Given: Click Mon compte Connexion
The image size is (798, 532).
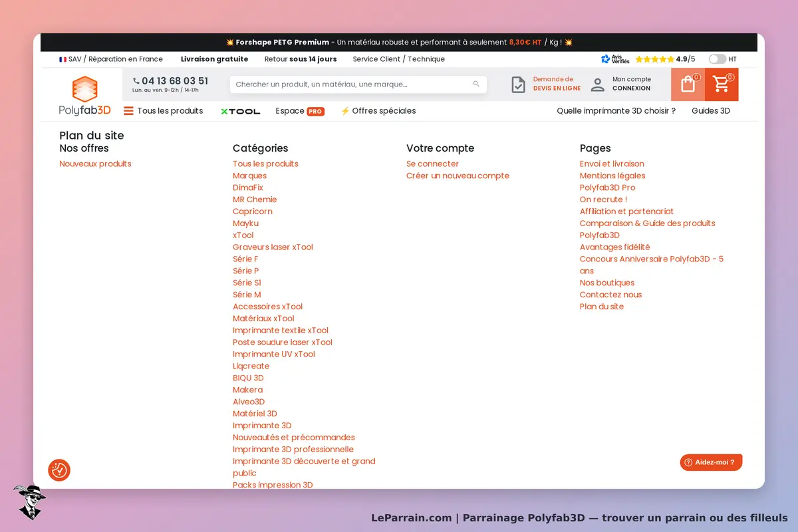Looking at the screenshot, I should pyautogui.click(x=632, y=84).
